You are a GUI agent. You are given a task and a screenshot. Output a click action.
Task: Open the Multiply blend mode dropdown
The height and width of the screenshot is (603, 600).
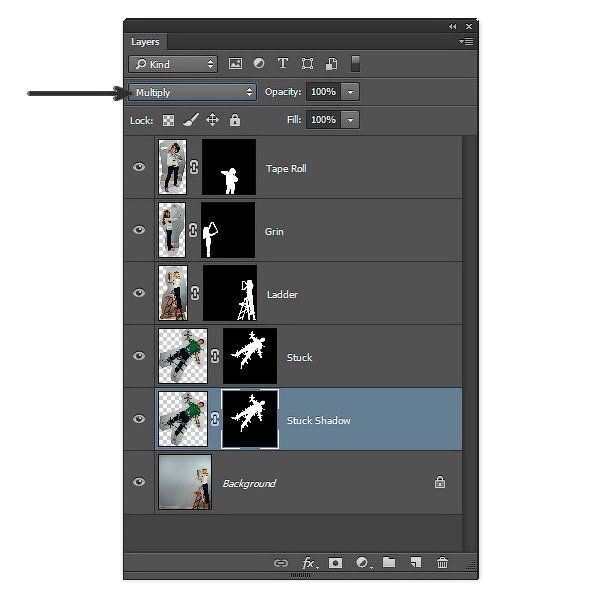point(192,92)
